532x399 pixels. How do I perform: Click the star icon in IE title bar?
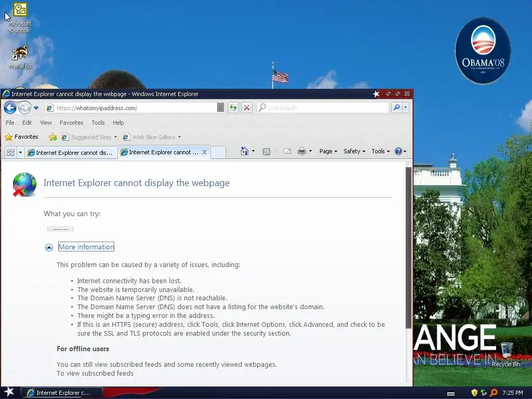376,94
